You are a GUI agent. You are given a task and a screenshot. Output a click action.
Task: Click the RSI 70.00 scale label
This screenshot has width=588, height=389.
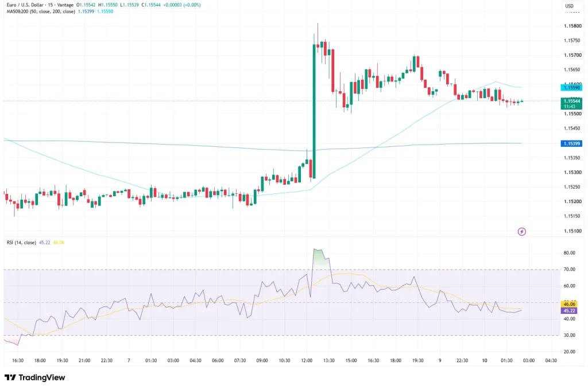click(x=569, y=270)
